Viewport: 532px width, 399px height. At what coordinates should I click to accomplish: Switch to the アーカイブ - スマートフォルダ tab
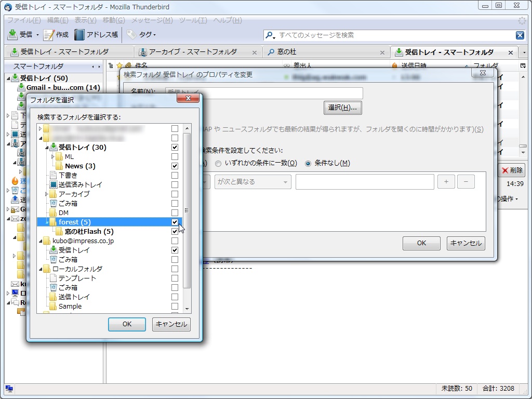pos(197,52)
